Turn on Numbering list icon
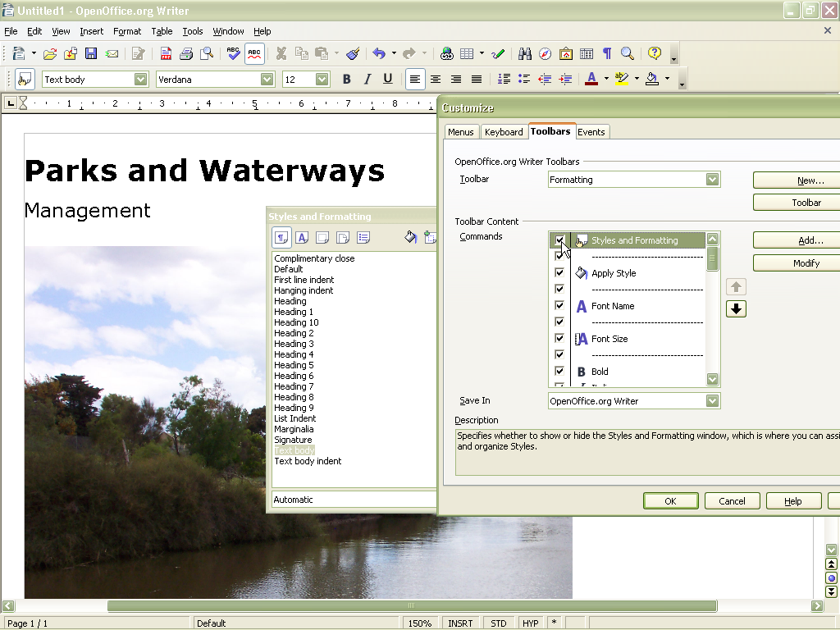Viewport: 840px width, 630px height. pos(504,80)
